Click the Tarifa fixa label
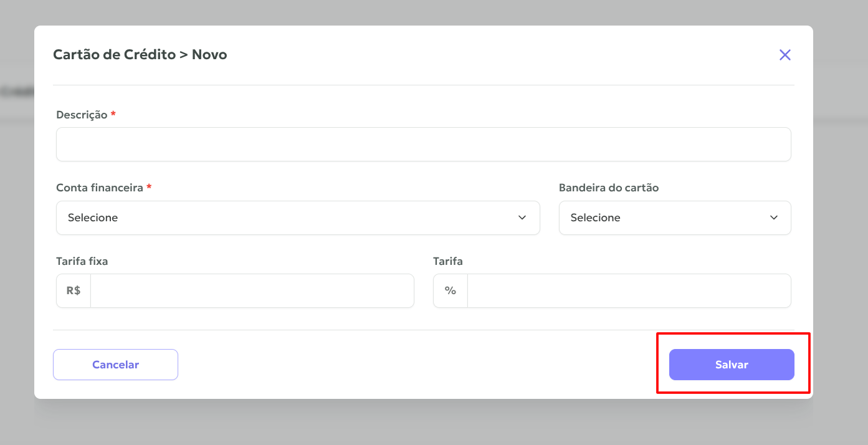 click(x=82, y=261)
